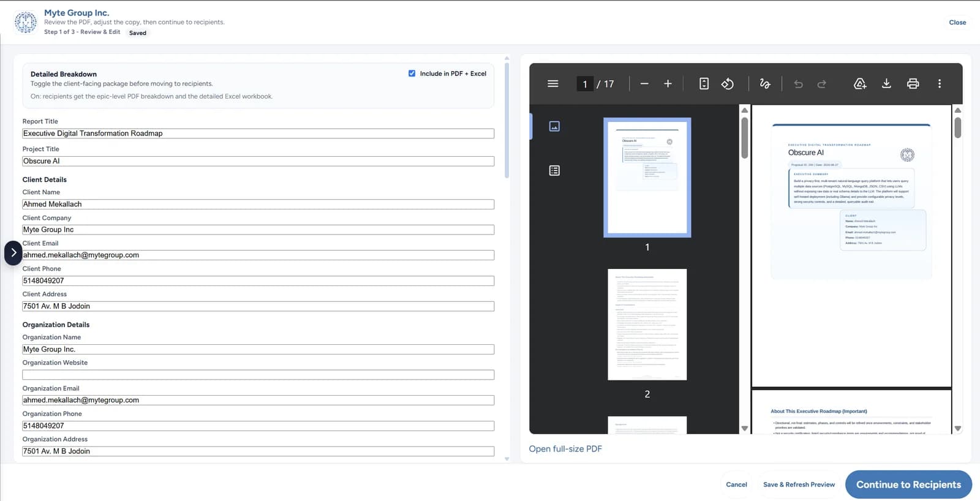The width and height of the screenshot is (980, 501).
Task: Click the thumbnail pane vertical scrollbar
Action: tap(745, 138)
